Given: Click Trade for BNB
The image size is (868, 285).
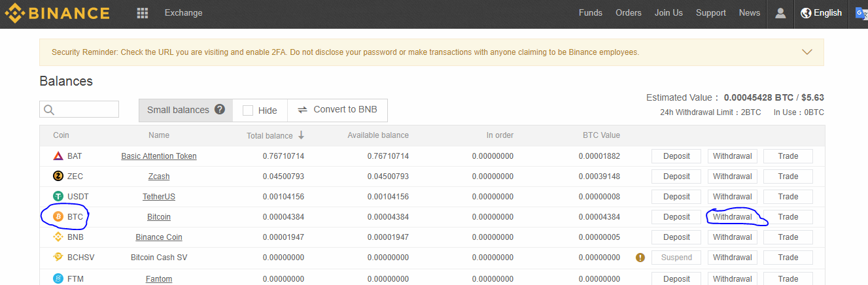Looking at the screenshot, I should (x=788, y=237).
